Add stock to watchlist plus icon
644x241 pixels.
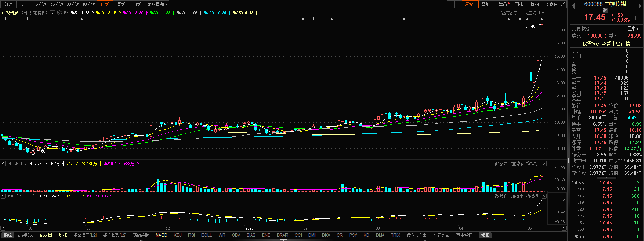635,18
